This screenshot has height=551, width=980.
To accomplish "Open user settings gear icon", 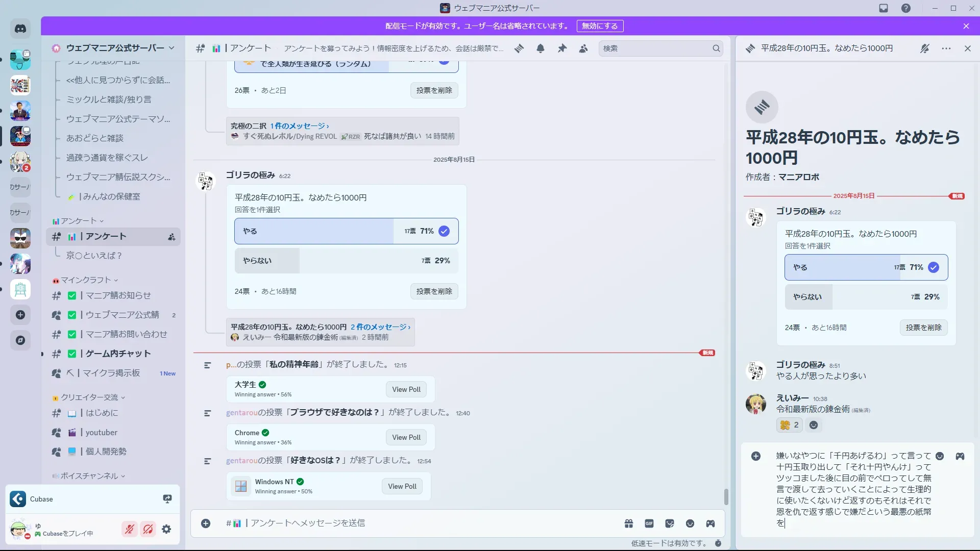I will coord(166,530).
